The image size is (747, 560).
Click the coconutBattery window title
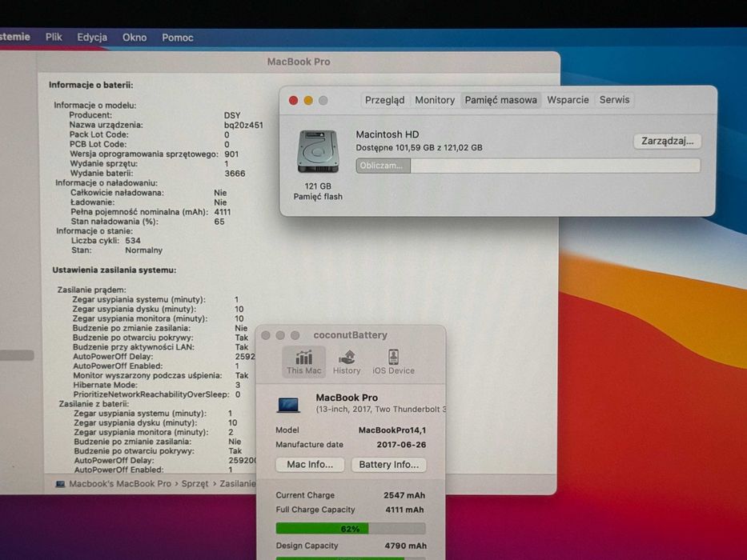click(x=350, y=335)
